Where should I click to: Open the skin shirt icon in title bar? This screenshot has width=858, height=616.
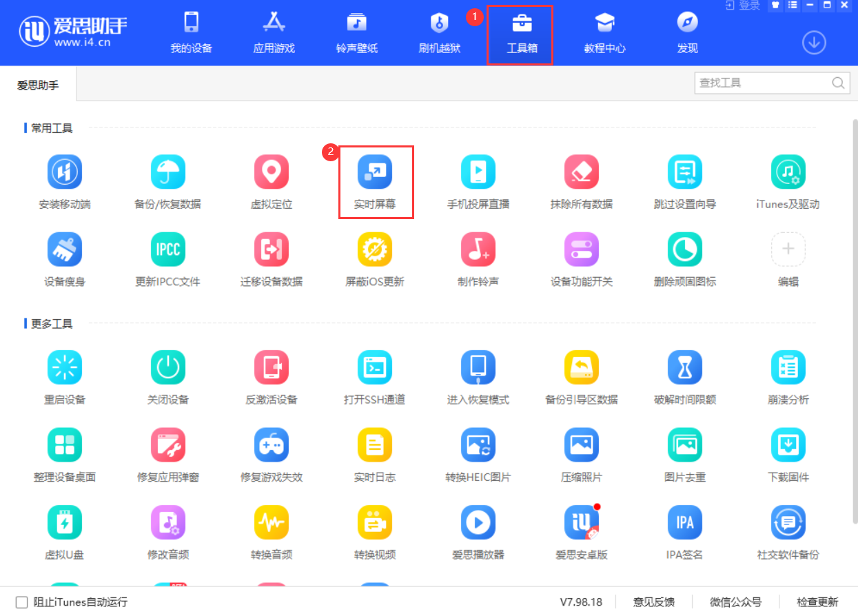click(x=776, y=5)
